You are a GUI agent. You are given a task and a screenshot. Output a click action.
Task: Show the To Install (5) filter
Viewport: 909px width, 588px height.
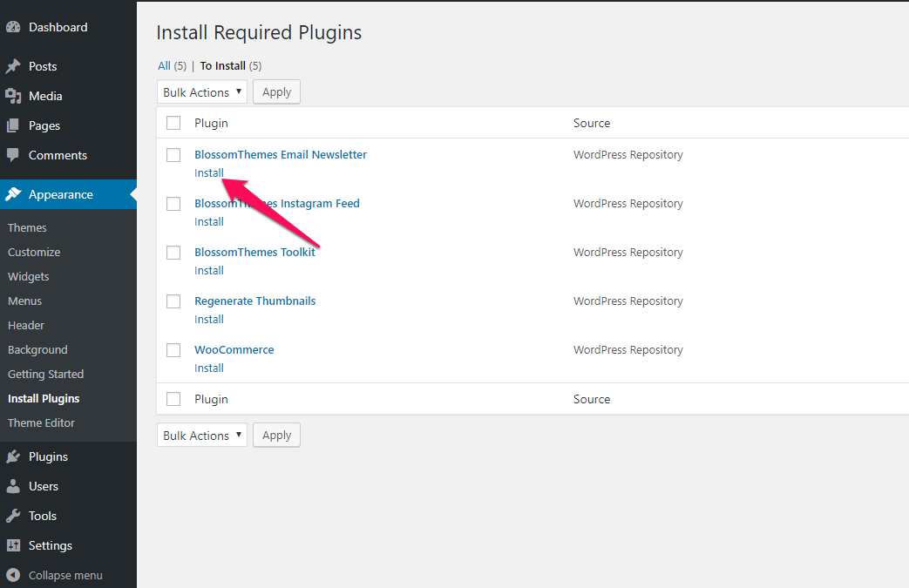point(231,66)
